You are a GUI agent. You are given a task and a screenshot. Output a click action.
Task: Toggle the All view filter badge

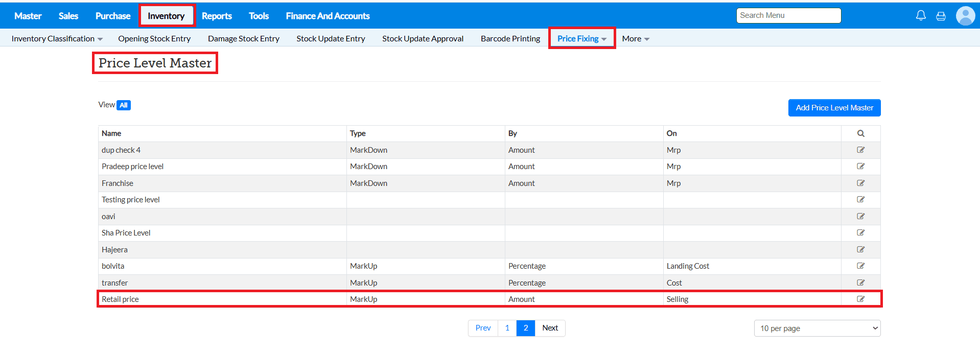click(124, 105)
